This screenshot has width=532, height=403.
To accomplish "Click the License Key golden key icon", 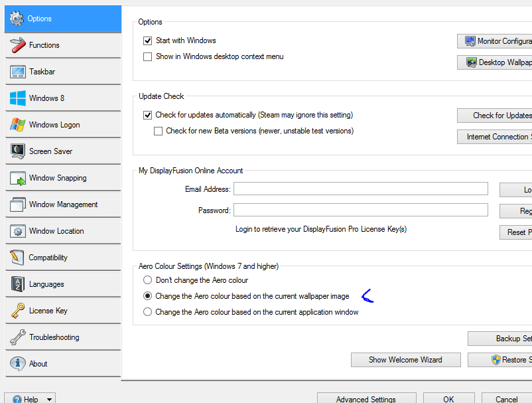I will click(17, 311).
